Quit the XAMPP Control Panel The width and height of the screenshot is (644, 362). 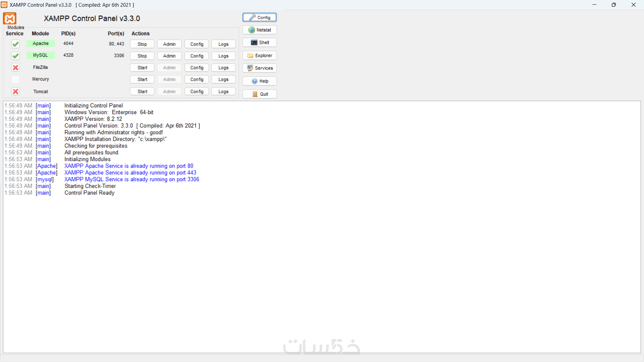259,94
